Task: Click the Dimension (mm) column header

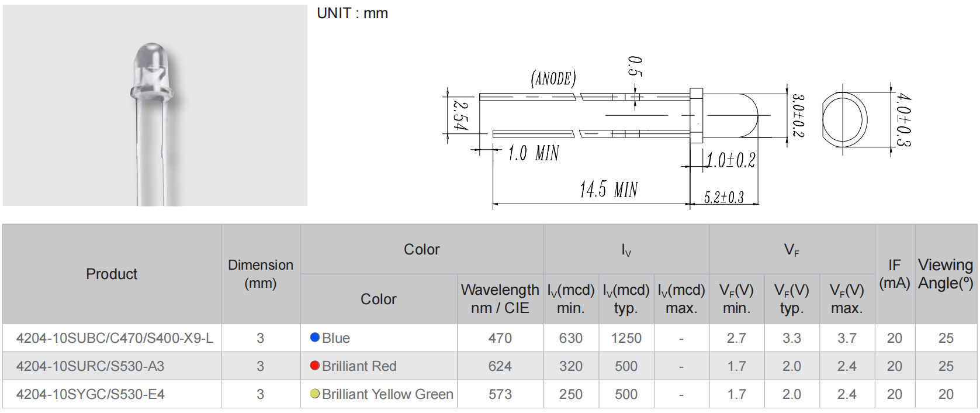Action: (x=261, y=274)
